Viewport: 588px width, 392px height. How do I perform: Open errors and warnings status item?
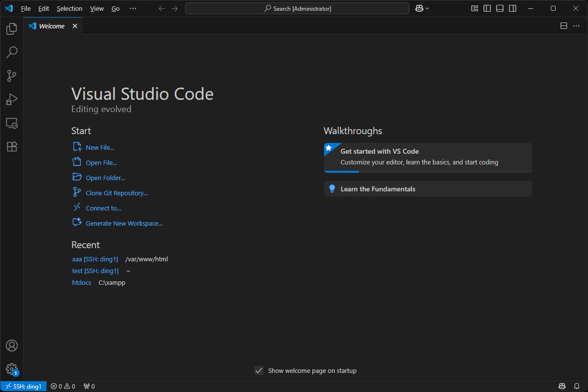click(x=63, y=386)
